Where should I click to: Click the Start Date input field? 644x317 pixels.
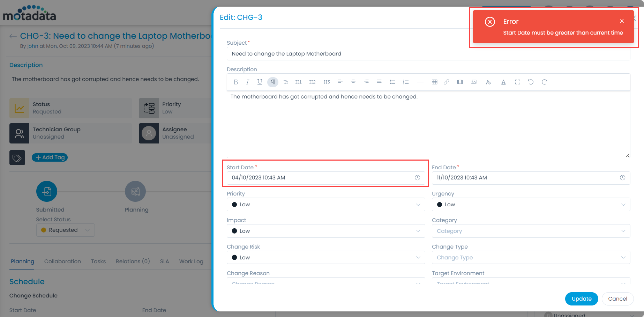[326, 178]
